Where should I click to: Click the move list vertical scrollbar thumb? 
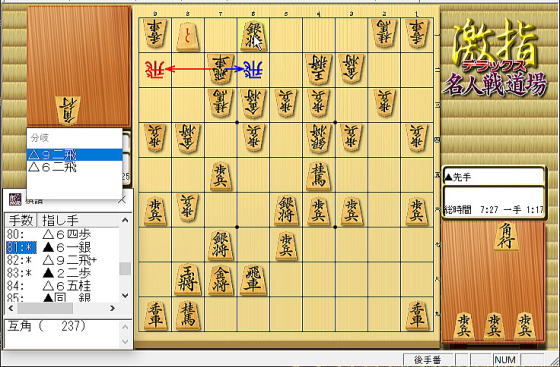(x=125, y=268)
